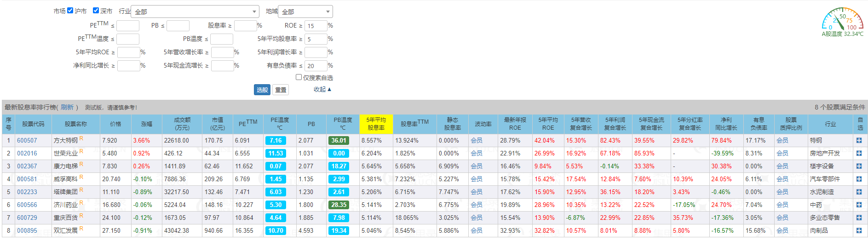Screen dimensions: 868x241
Task: Click the 选股 button
Action: [x=262, y=90]
